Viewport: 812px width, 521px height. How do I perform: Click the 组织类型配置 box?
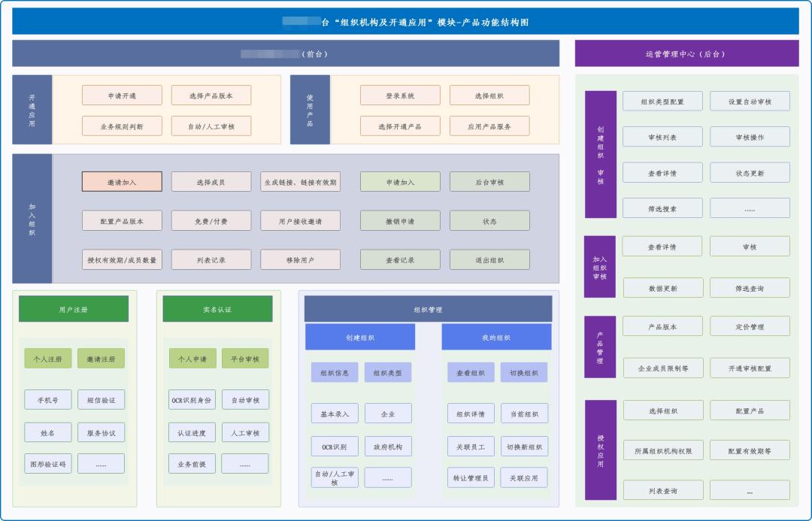point(662,101)
